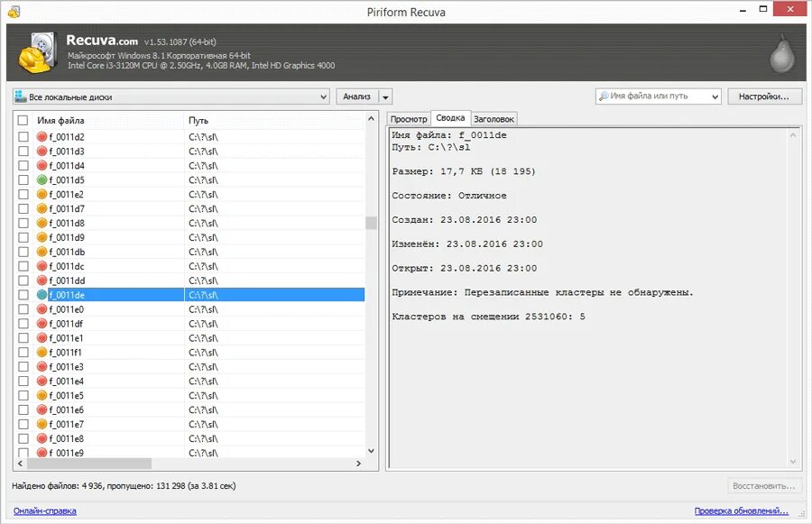Check the box for file f_0011d9
812x524 pixels.
[x=23, y=237]
